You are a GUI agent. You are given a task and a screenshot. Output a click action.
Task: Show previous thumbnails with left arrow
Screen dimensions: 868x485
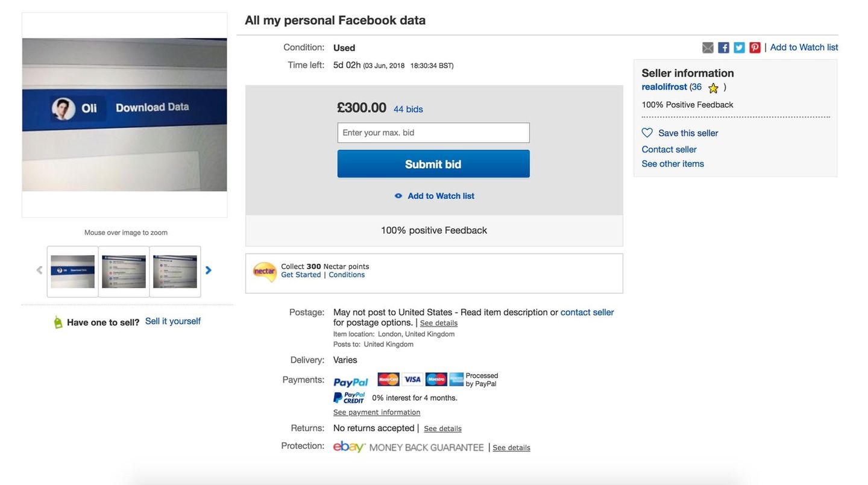pyautogui.click(x=40, y=271)
